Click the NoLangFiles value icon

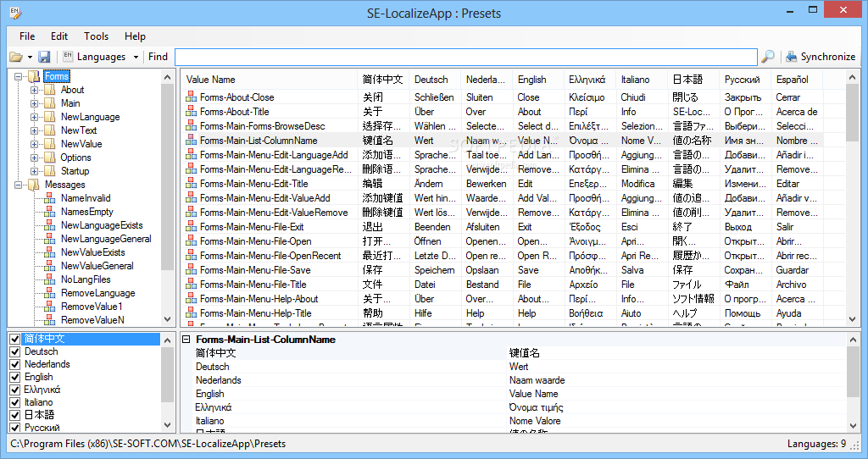point(50,279)
